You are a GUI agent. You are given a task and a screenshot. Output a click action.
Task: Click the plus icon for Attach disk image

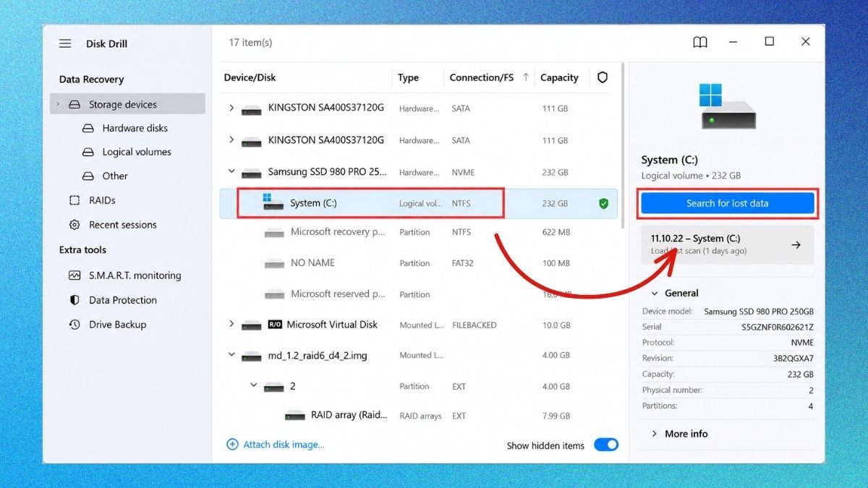coord(232,445)
